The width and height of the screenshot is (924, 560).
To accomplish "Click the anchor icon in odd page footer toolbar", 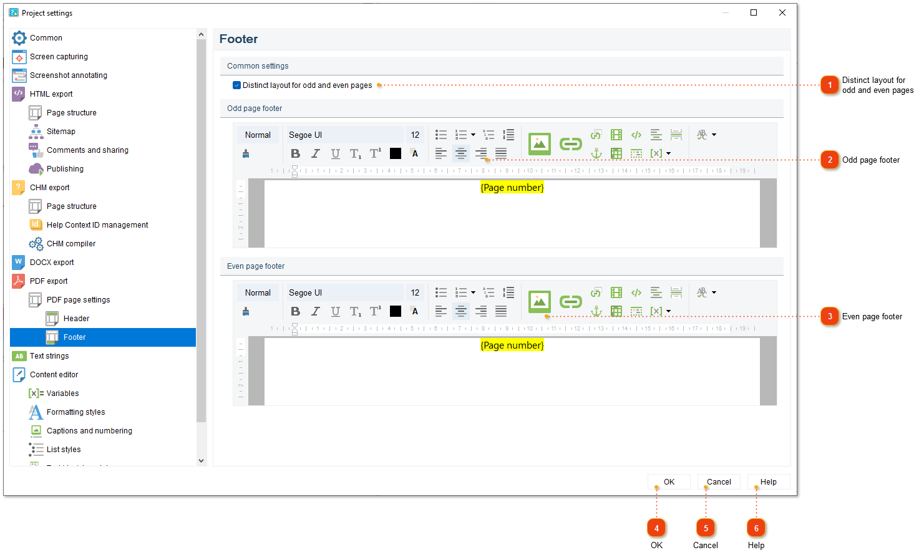I will click(596, 153).
